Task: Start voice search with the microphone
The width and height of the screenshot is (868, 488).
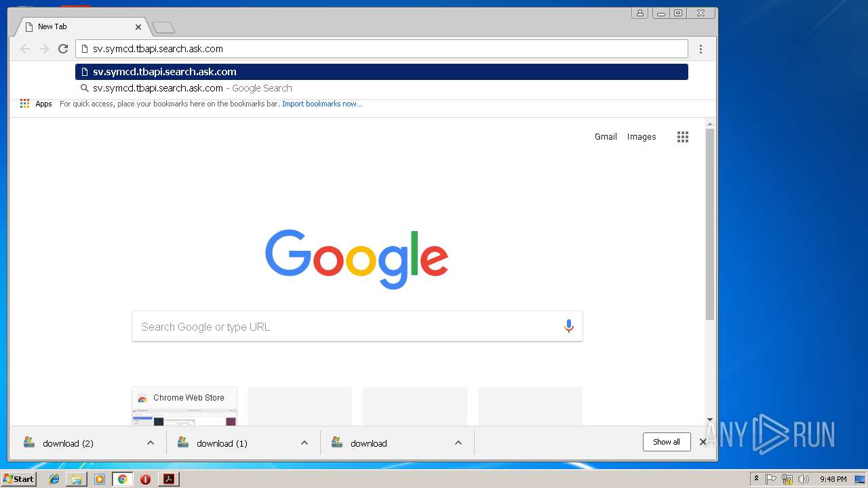Action: 569,327
